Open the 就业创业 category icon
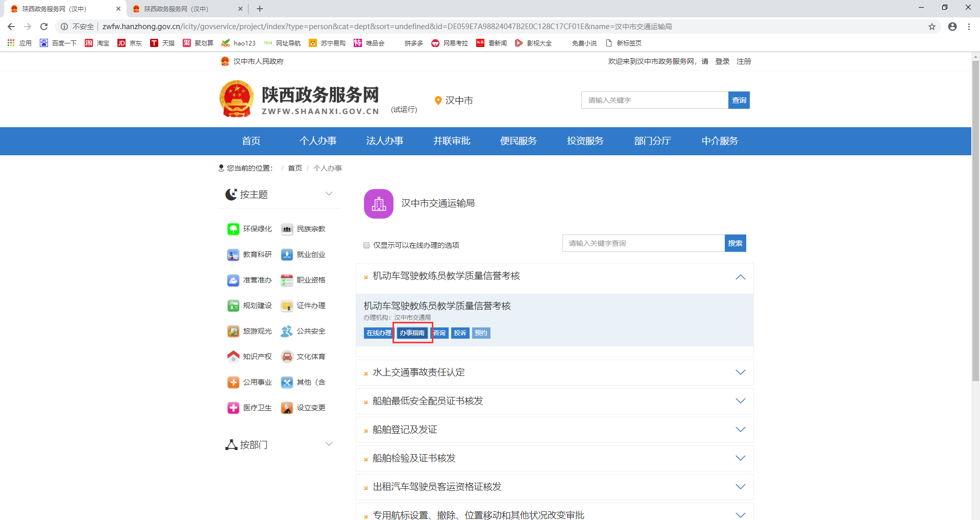Image resolution: width=980 pixels, height=520 pixels. click(287, 254)
